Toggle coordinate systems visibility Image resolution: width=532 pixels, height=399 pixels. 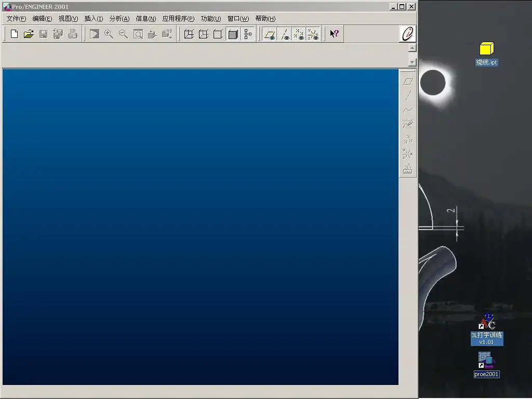click(x=313, y=34)
